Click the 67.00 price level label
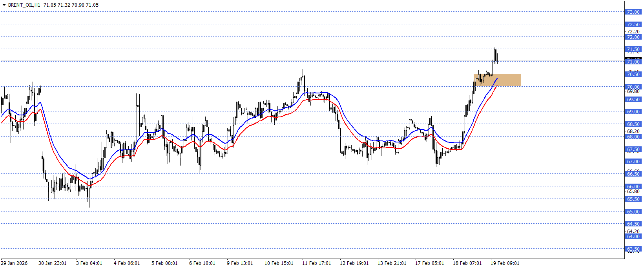644x268 pixels. (x=633, y=161)
